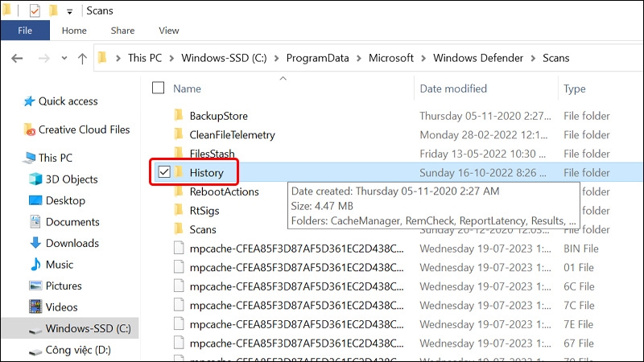Click Scans at end of breadcrumb
644x362 pixels.
(555, 58)
